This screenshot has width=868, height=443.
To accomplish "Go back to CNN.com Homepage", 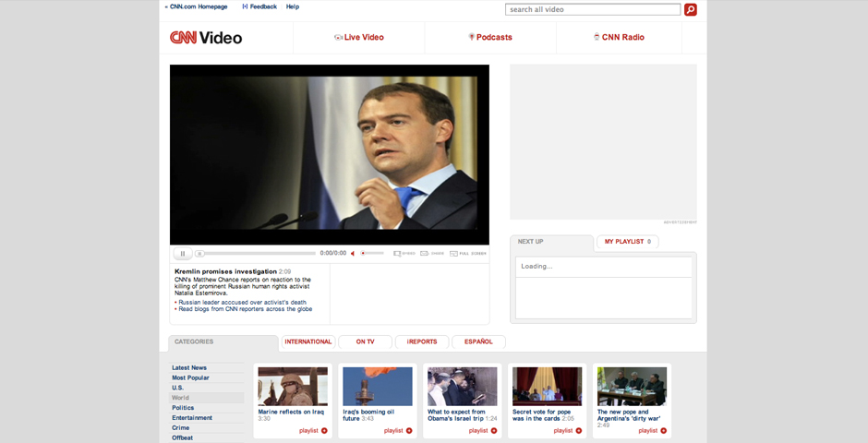I will tap(196, 6).
